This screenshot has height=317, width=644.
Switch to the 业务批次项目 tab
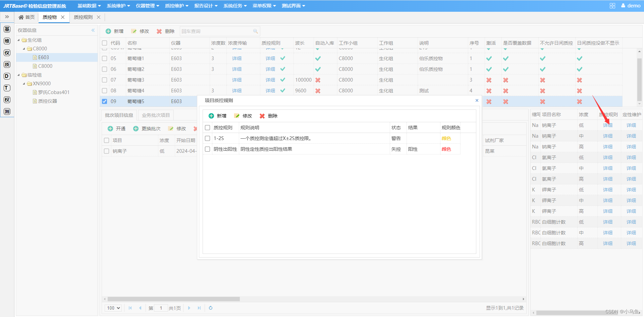click(156, 115)
